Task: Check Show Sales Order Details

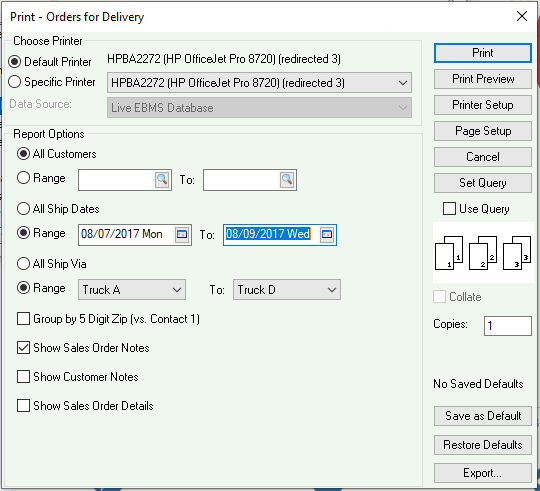Action: click(x=23, y=406)
